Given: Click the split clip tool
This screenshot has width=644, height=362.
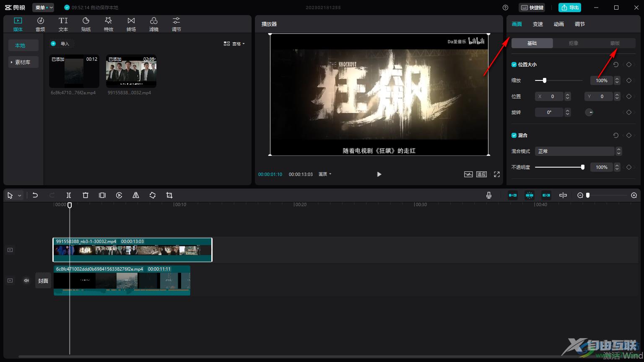Looking at the screenshot, I should (x=69, y=195).
